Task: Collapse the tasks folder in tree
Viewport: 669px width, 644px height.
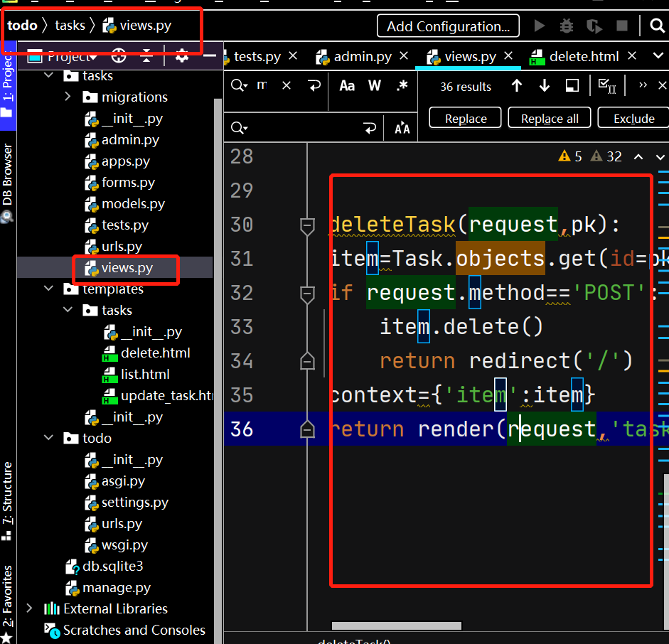Action: [x=49, y=75]
